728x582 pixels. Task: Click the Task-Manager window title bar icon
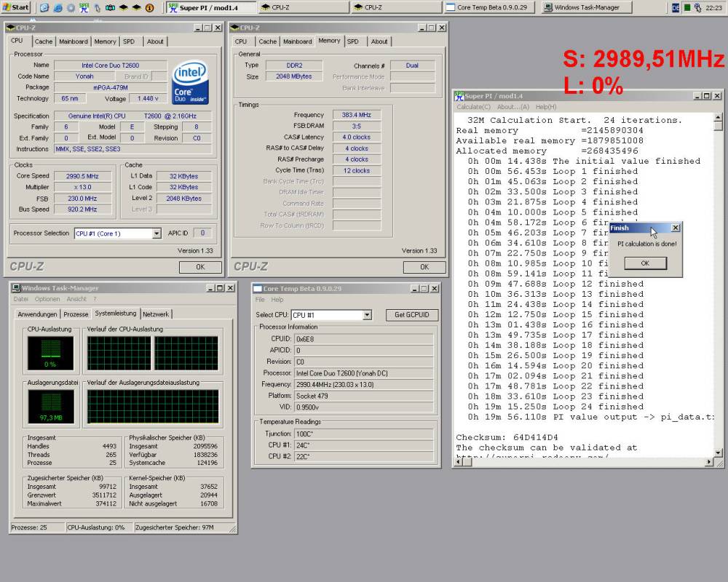pos(16,288)
